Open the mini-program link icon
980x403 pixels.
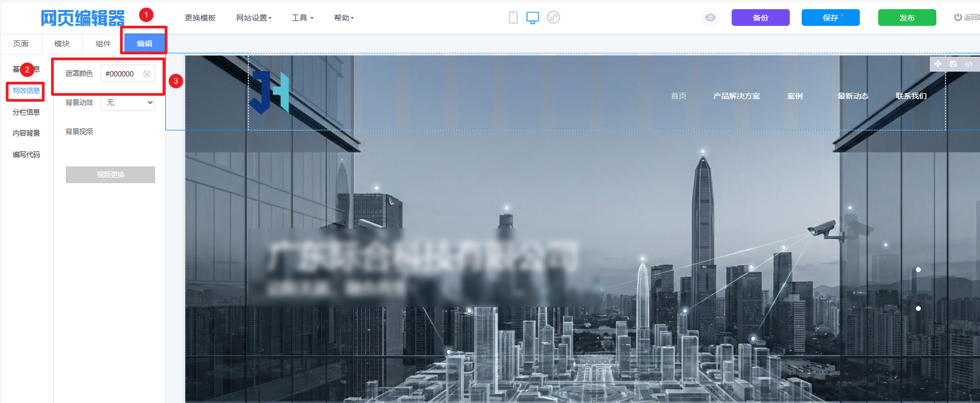click(x=553, y=18)
